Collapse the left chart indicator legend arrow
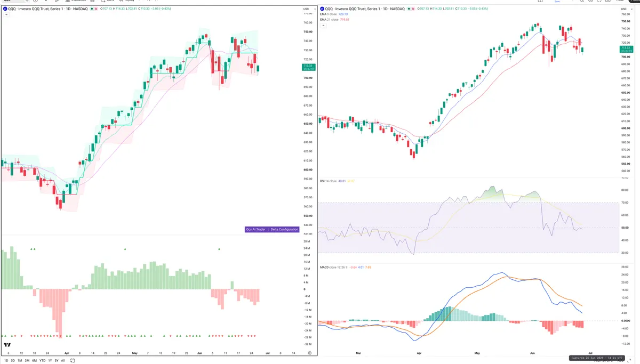 pos(5,14)
